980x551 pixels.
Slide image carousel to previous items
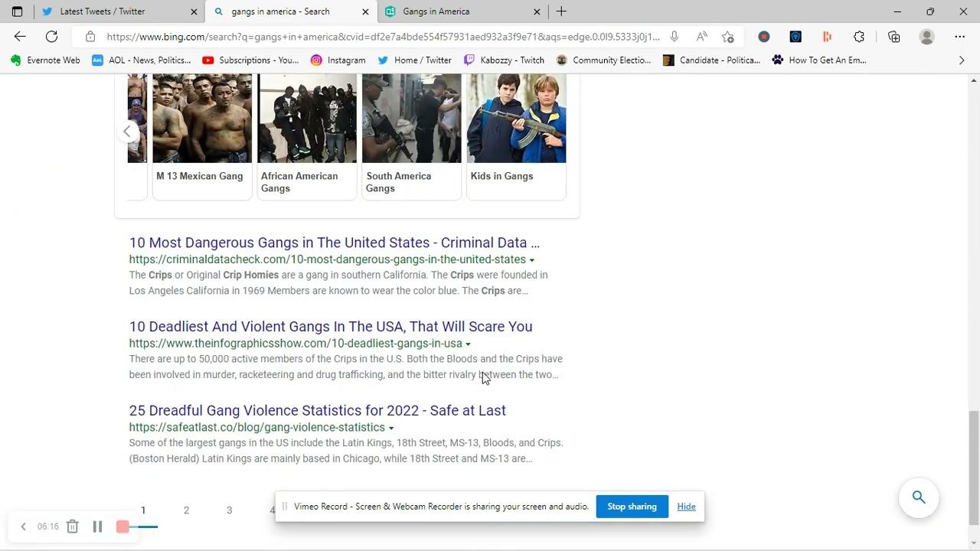click(127, 132)
